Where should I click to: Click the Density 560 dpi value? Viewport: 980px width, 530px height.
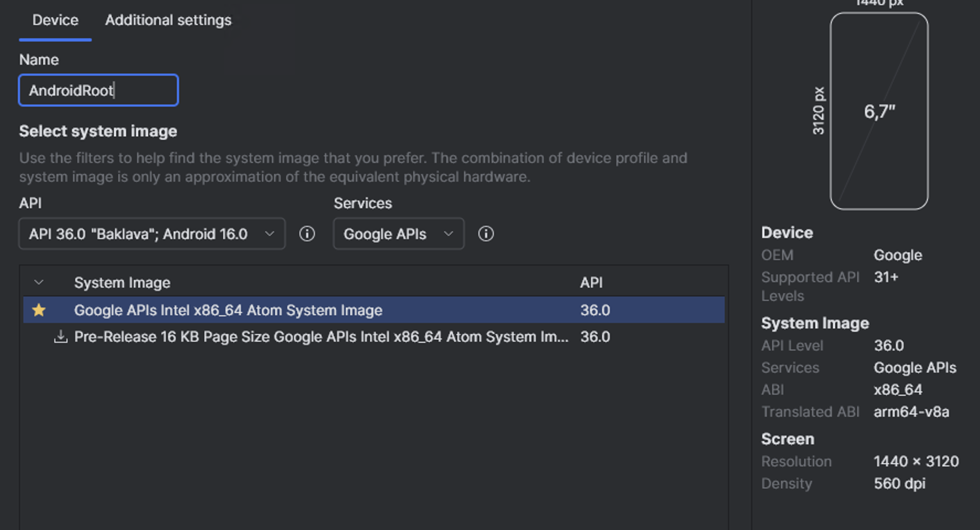point(899,484)
